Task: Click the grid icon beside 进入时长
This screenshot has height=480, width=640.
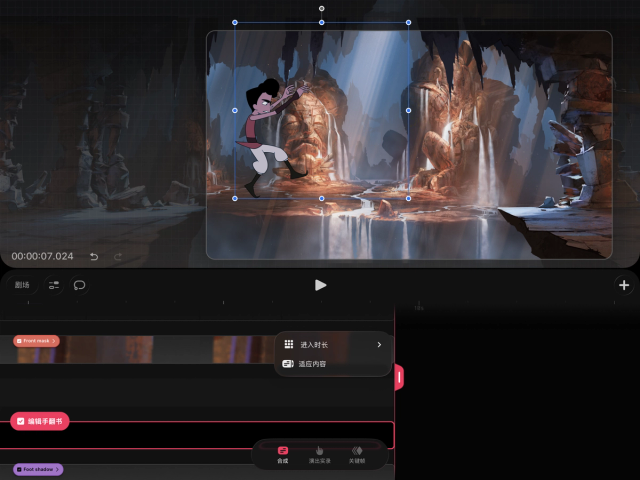Action: pyautogui.click(x=289, y=344)
